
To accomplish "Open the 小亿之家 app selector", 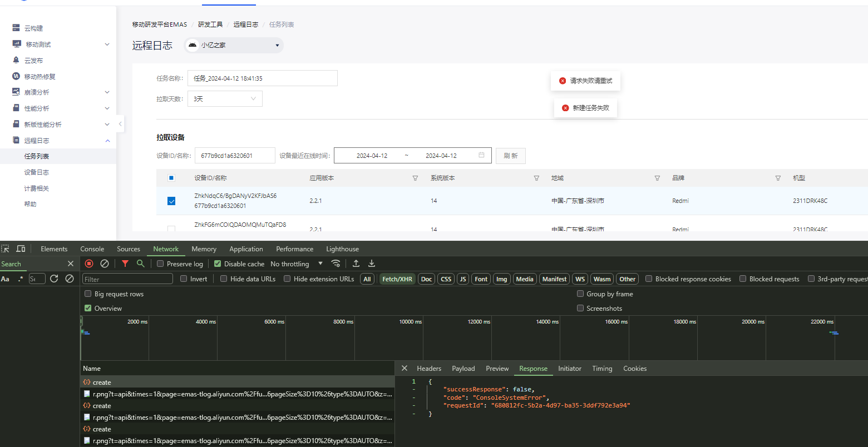I will (x=234, y=46).
